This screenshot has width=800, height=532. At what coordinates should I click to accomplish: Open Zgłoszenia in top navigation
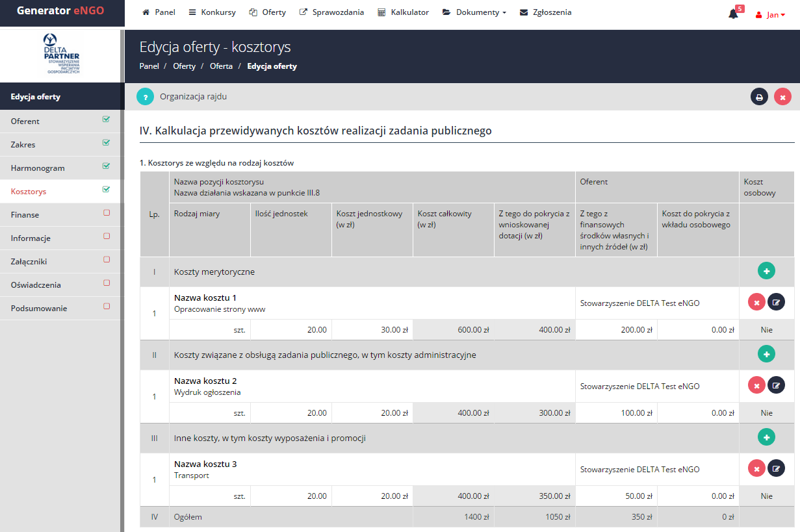click(546, 12)
